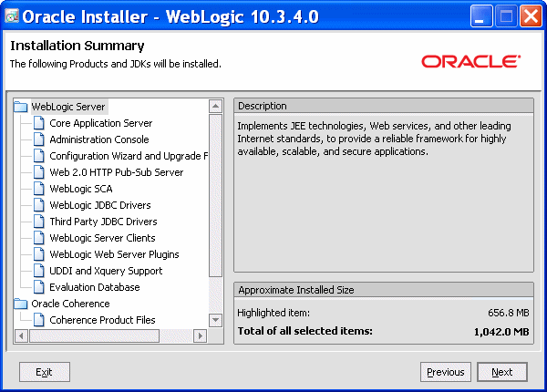This screenshot has height=392, width=547.
Task: Click the Third Party JDBC Drivers icon
Action: 39,222
